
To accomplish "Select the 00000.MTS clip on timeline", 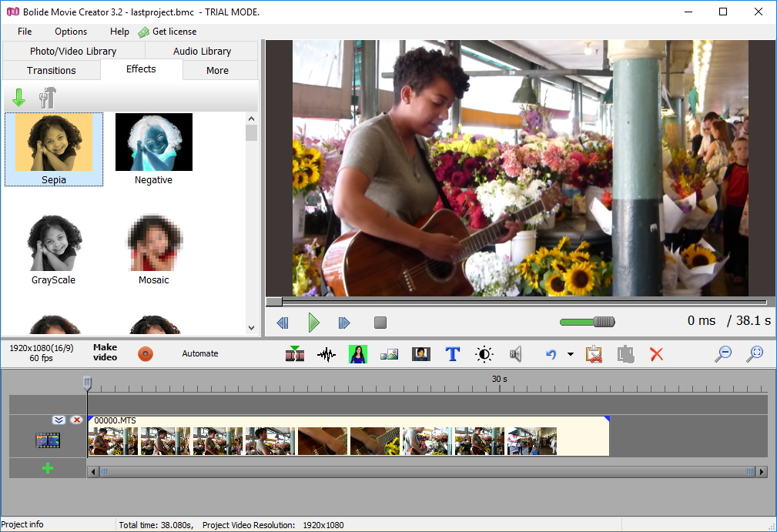I will click(348, 436).
